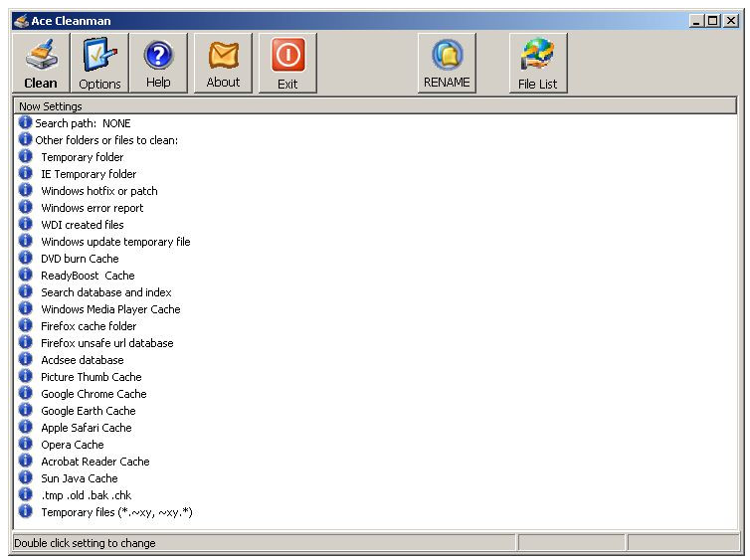Open the File List tool
750x560 pixels.
[x=538, y=63]
